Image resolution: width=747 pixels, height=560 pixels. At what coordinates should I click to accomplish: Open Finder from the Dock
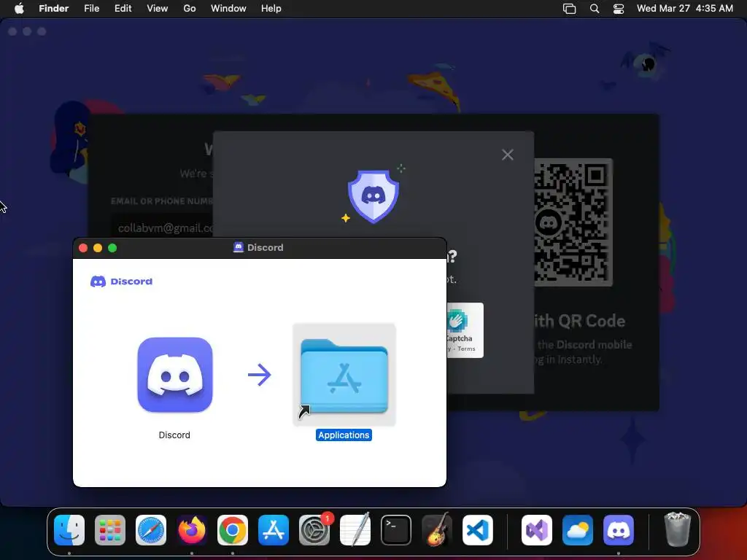pos(69,530)
